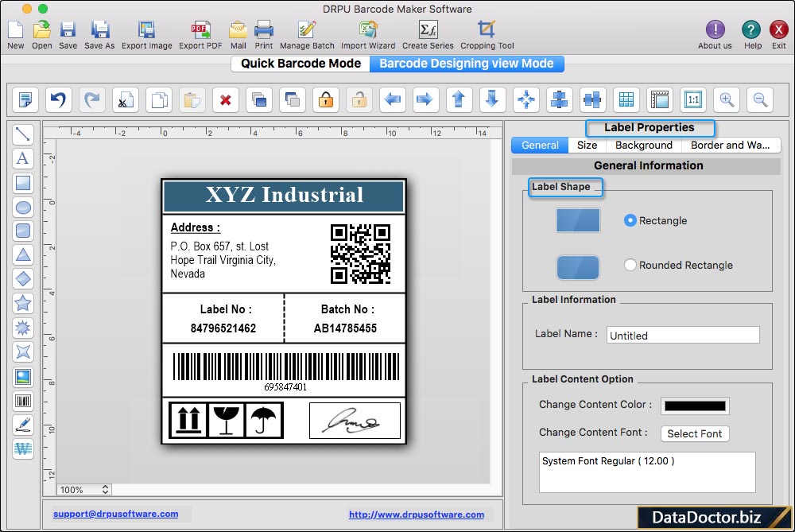
Task: Switch to Quick Barcode Mode
Action: [301, 64]
